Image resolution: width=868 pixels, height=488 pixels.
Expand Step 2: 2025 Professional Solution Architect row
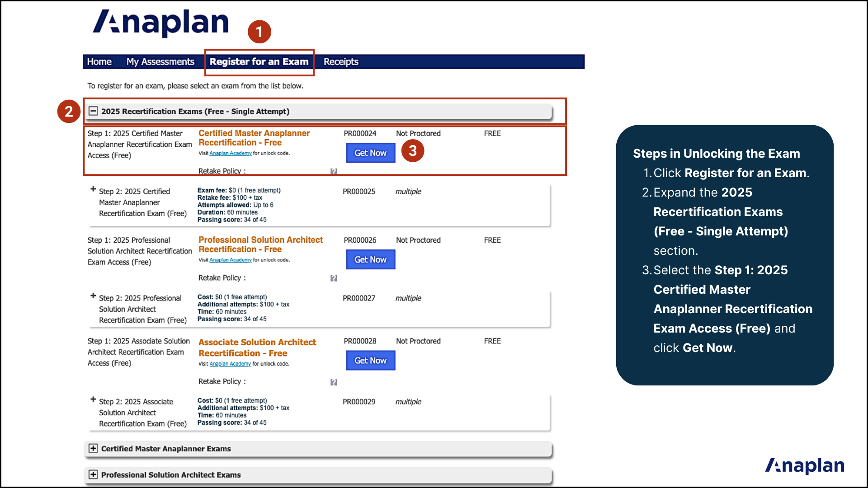[x=93, y=296]
